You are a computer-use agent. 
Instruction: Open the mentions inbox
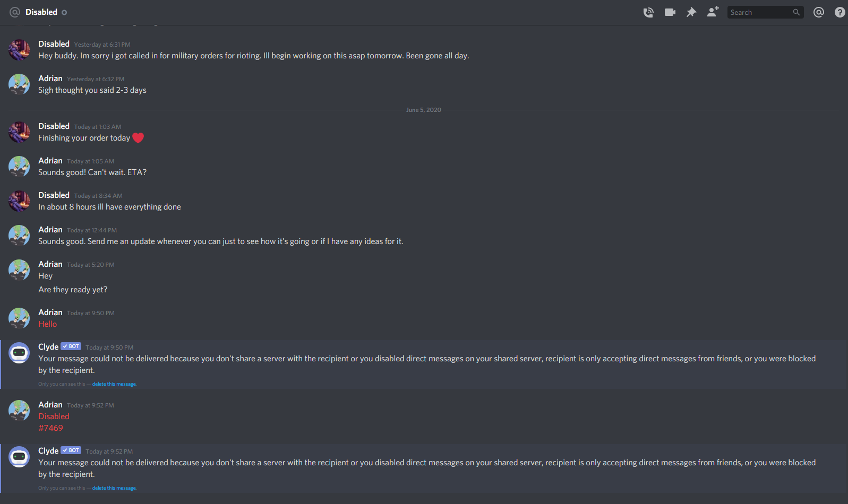tap(819, 12)
